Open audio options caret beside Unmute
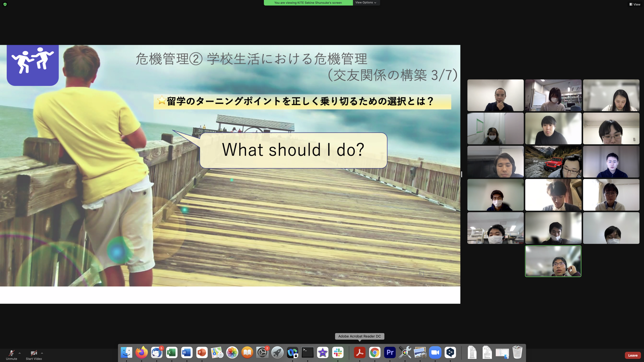 click(19, 353)
